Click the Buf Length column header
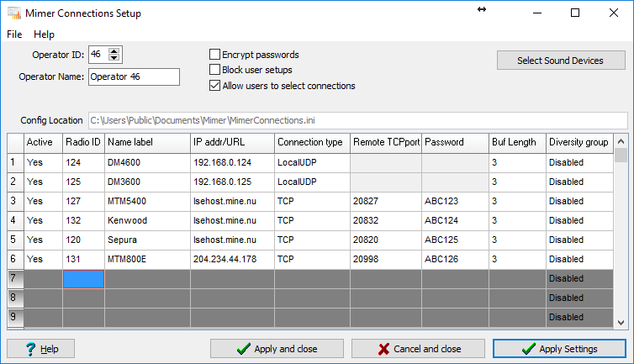Screen dimensions: 634x364 (x=518, y=142)
